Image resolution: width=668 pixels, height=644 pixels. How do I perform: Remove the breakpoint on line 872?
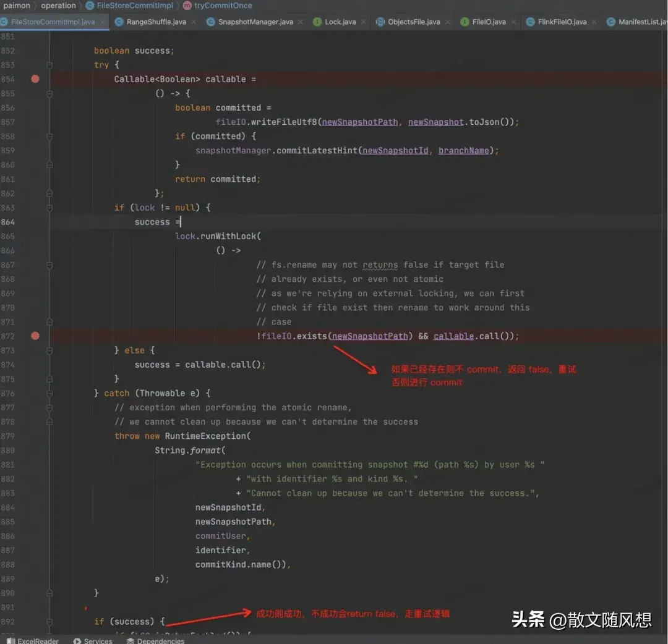pyautogui.click(x=35, y=336)
